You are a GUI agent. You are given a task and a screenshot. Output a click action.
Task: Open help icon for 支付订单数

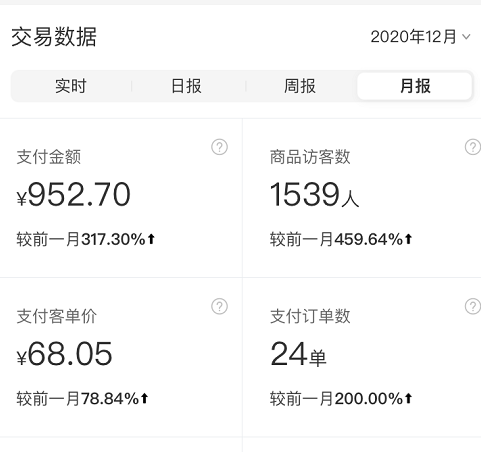[x=473, y=306]
